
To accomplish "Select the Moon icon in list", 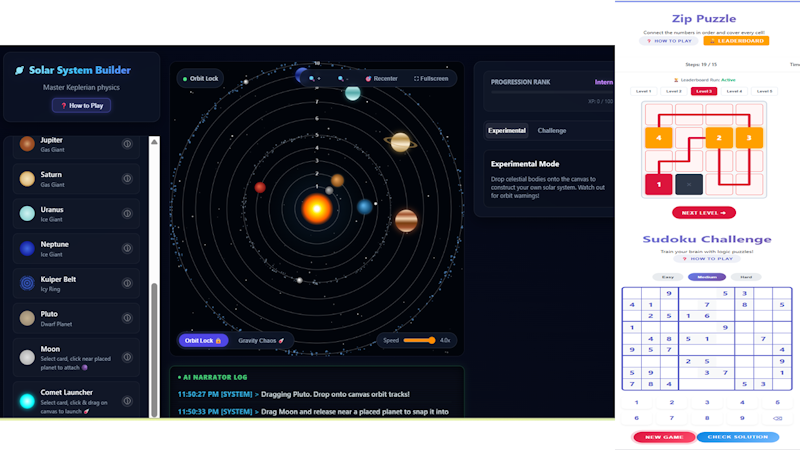I will coord(27,357).
